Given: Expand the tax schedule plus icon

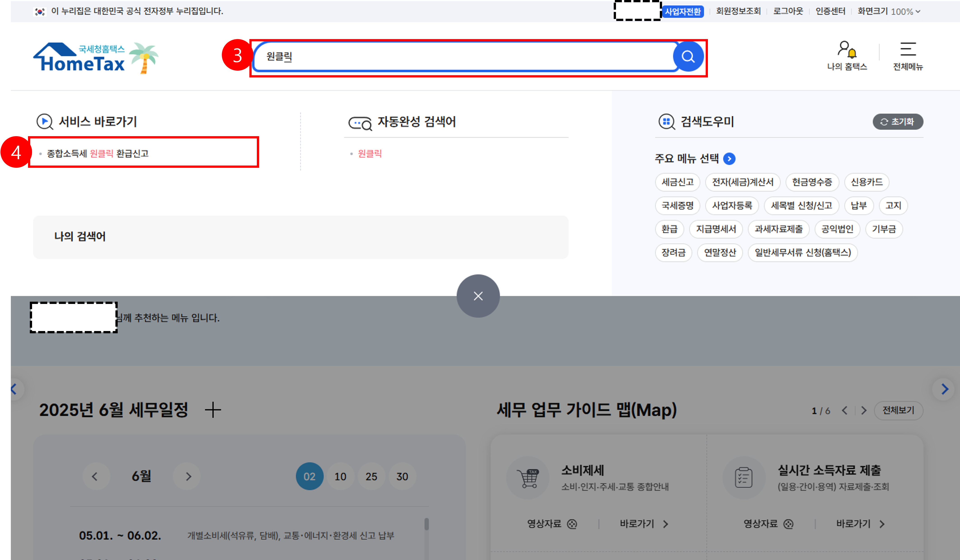Looking at the screenshot, I should click(213, 410).
